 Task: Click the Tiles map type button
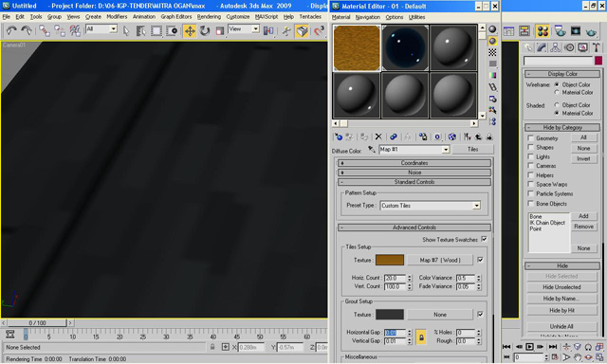coord(472,150)
